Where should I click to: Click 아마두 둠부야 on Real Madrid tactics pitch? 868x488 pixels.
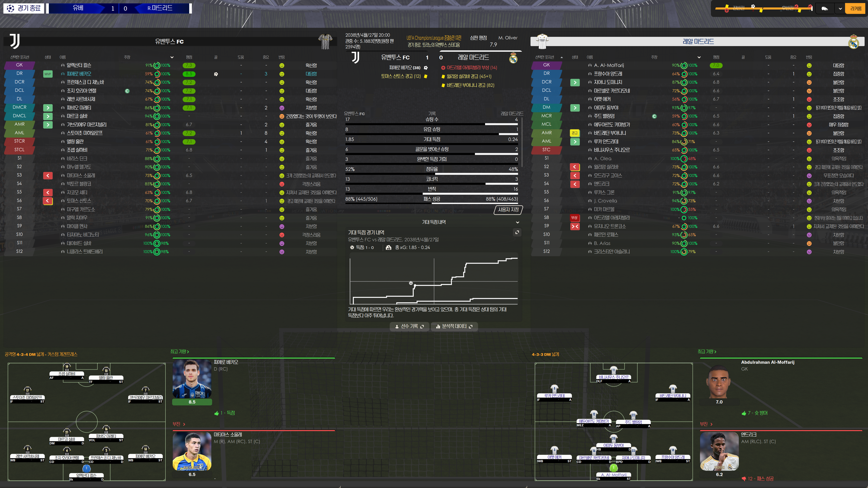613,445
